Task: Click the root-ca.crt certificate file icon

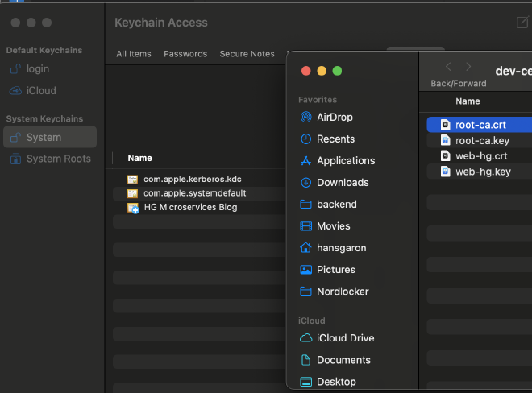Action: (445, 125)
